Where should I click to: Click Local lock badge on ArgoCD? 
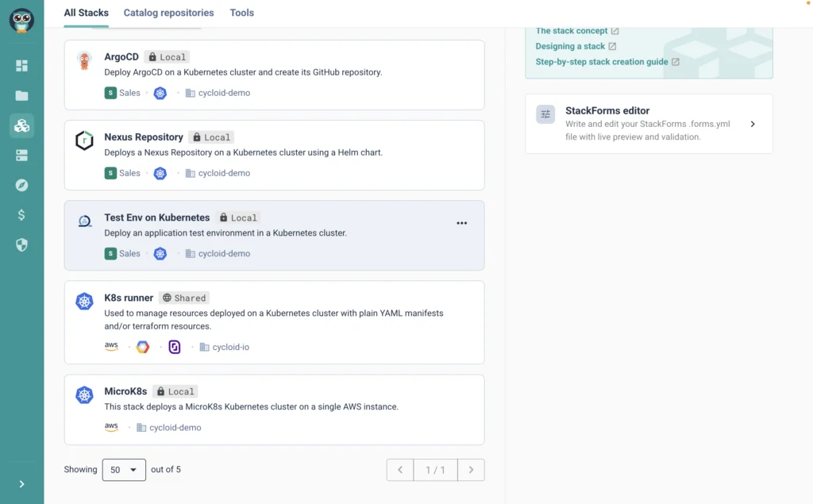coord(167,57)
